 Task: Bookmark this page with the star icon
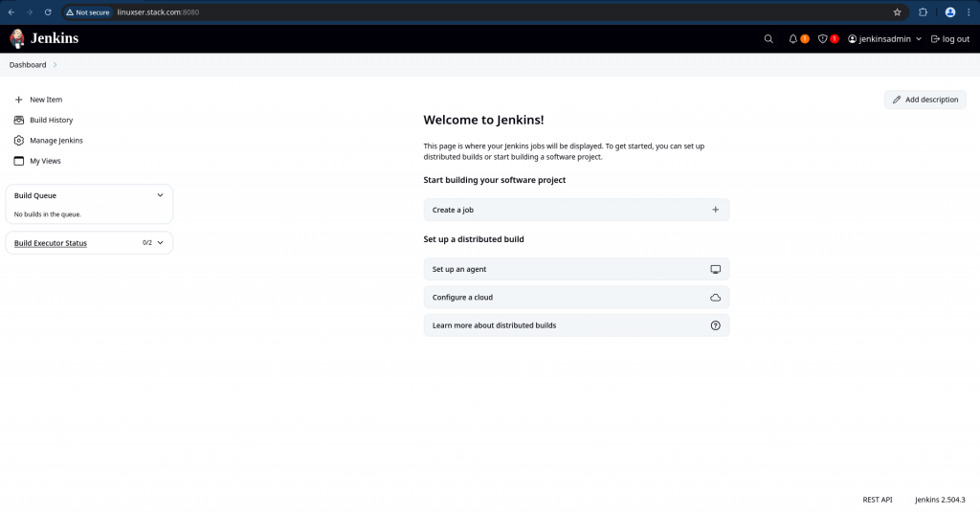897,11
